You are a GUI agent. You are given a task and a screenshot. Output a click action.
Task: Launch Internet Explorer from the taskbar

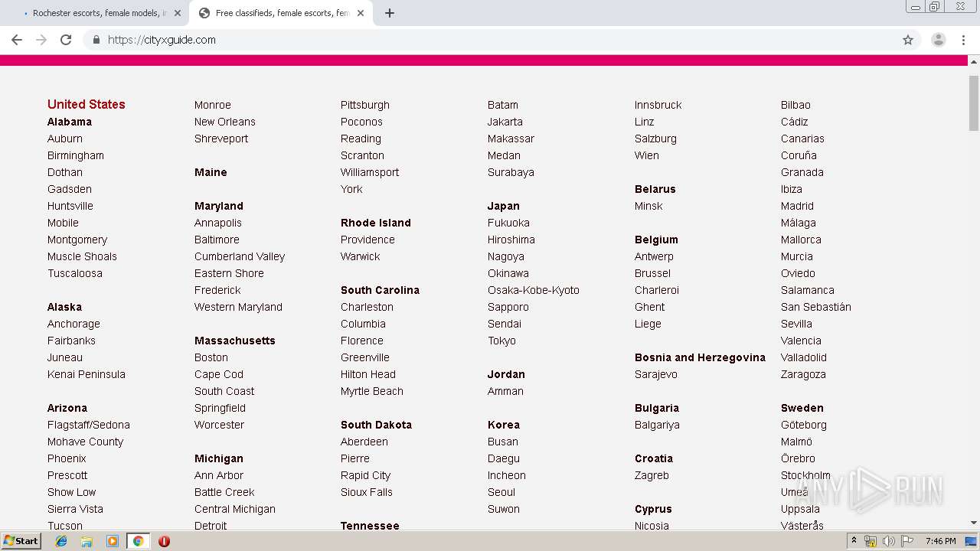pos(61,541)
